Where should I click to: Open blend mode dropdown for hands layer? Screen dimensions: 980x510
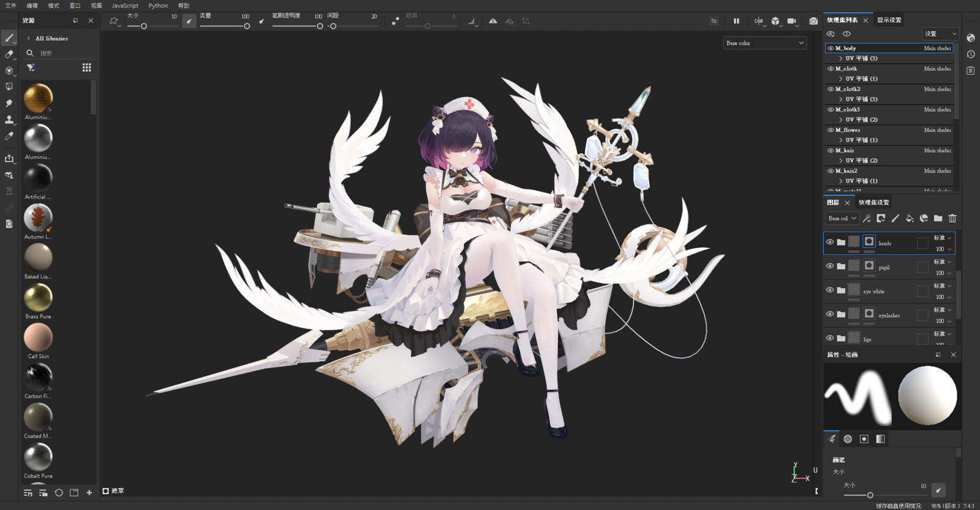tap(942, 238)
